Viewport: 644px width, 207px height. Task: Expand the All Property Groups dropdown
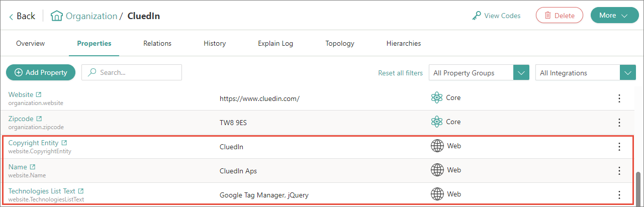tap(521, 73)
